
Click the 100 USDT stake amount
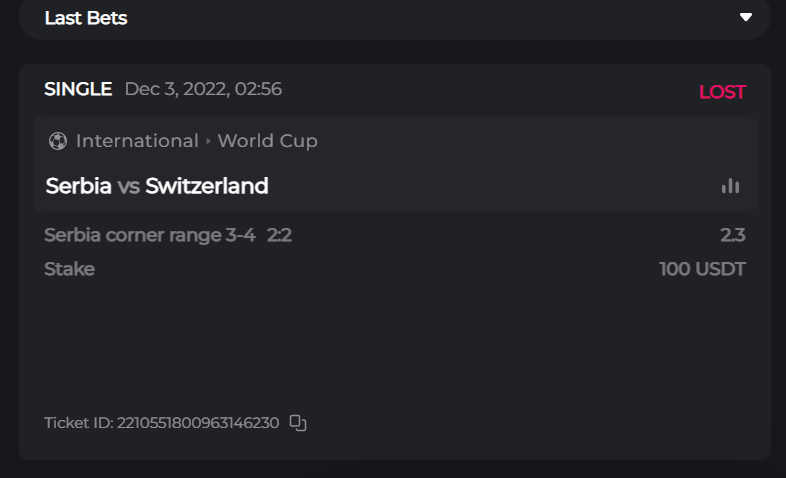[702, 269]
